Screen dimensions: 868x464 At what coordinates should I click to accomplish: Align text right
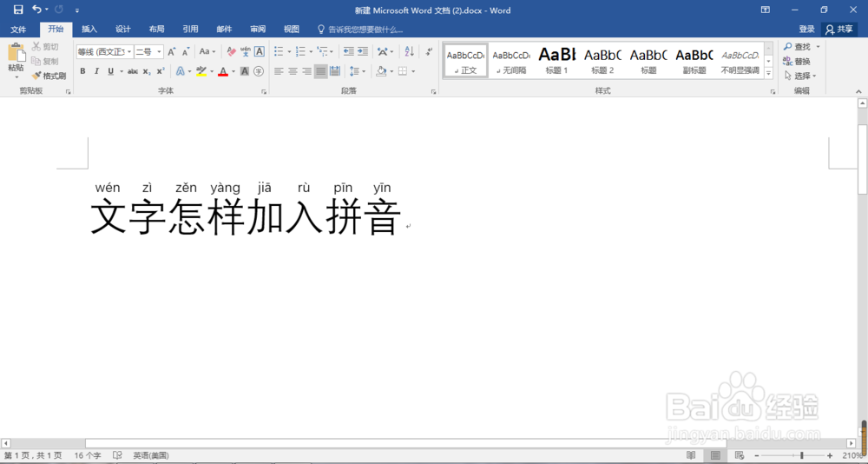pos(306,71)
